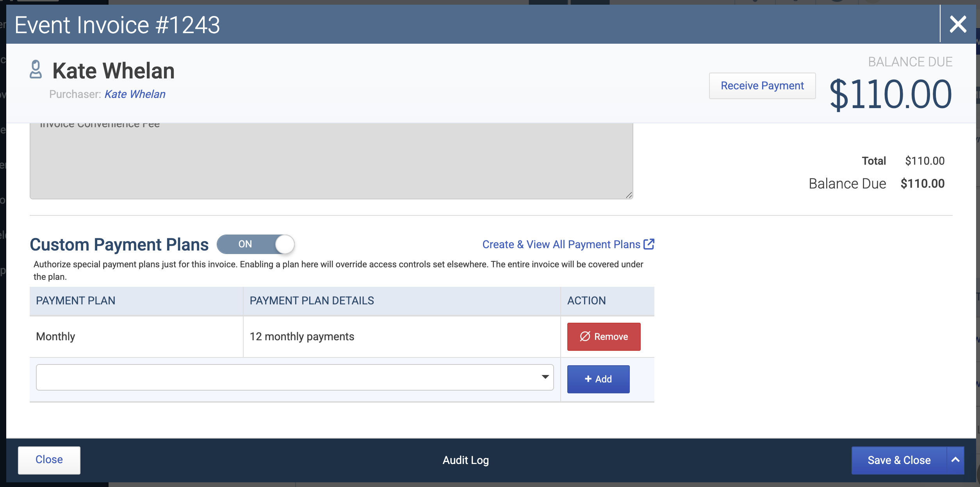Open external link icon next to Payment Plans
Viewport: 980px width, 487px height.
point(649,244)
